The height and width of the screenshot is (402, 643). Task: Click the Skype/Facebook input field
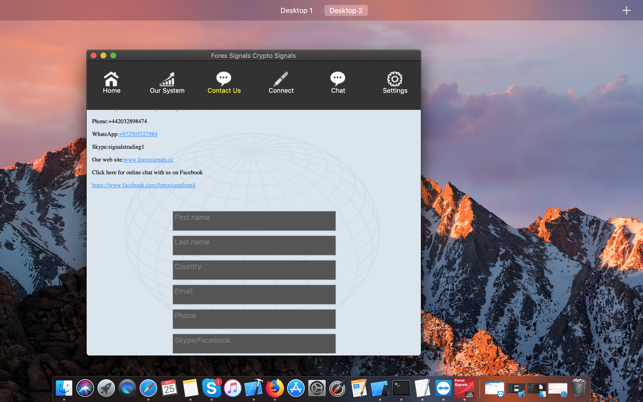tap(254, 343)
